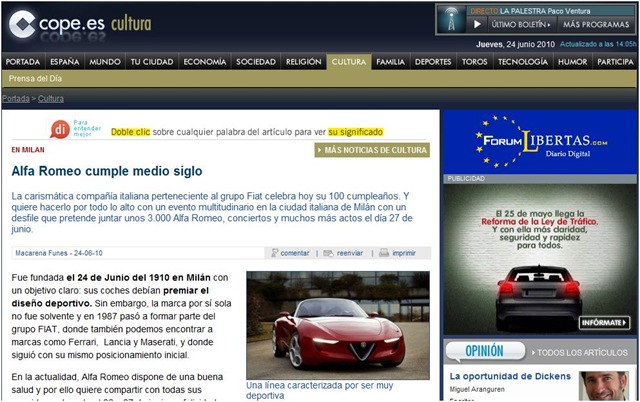
Task: Click the Forum Libertas banner
Action: (x=540, y=142)
